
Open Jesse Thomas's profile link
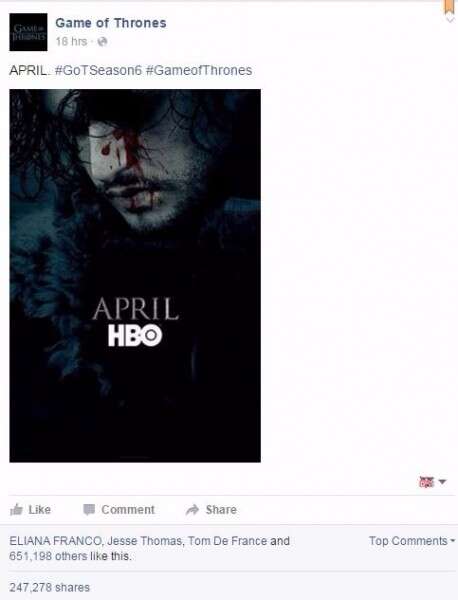coord(144,541)
